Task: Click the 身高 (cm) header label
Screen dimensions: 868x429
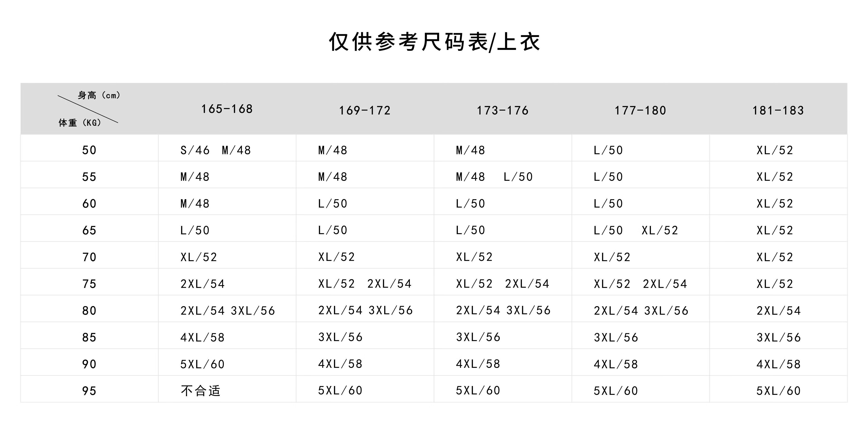Action: tap(99, 95)
